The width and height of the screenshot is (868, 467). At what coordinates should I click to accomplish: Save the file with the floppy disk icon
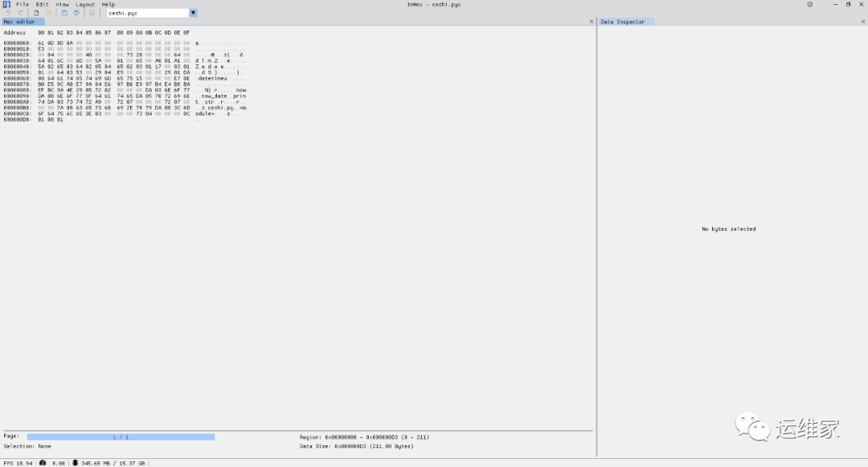point(64,13)
